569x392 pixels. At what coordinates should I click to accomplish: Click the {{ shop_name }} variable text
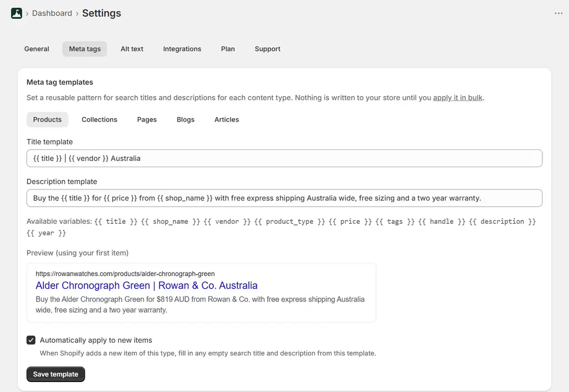[x=171, y=222]
